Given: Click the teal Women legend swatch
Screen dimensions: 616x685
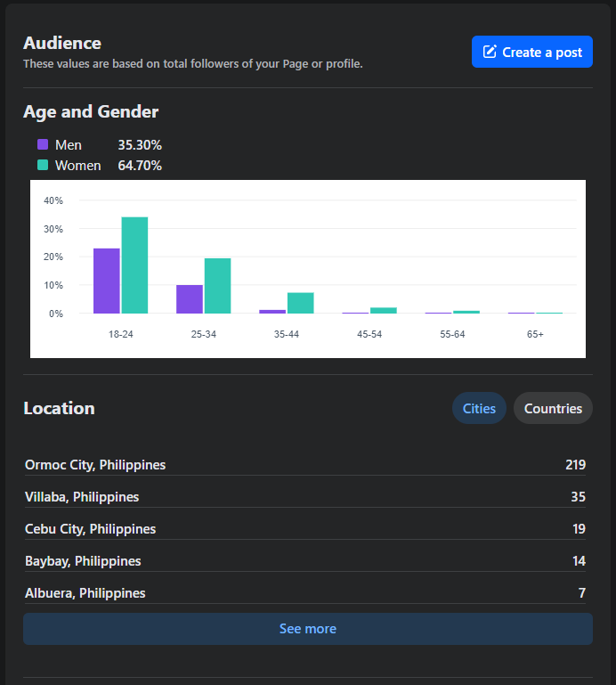Looking at the screenshot, I should 43,166.
